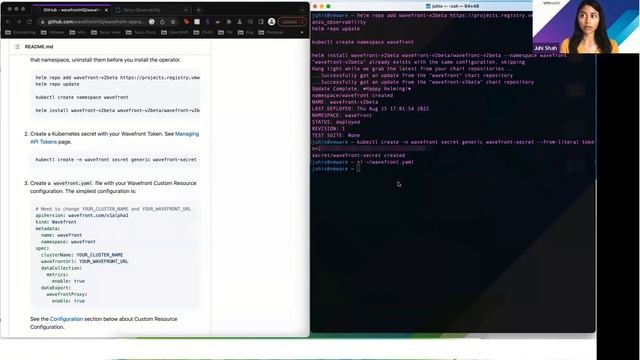Open a new browser tab

(198, 10)
